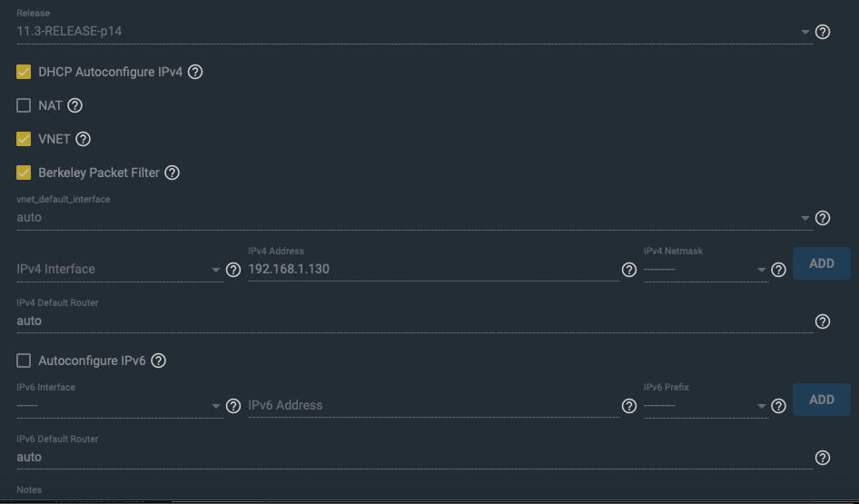
Task: Toggle the Berkeley Packet Filter checkbox
Action: tap(24, 173)
